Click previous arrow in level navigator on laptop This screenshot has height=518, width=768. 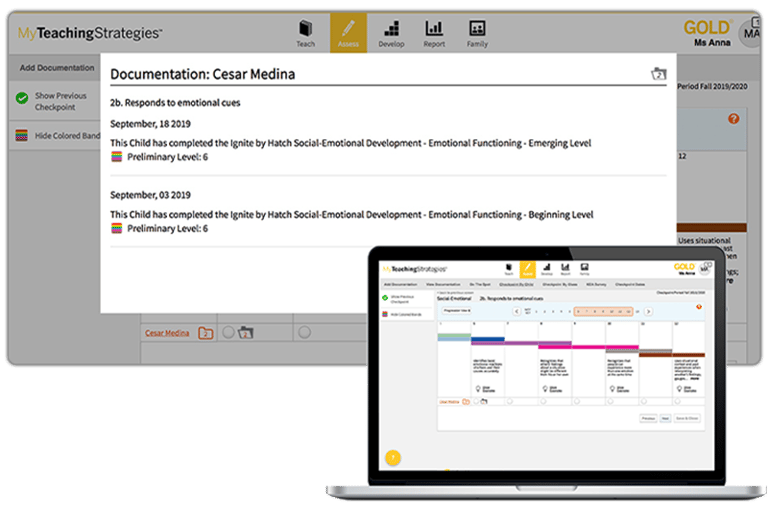[516, 311]
